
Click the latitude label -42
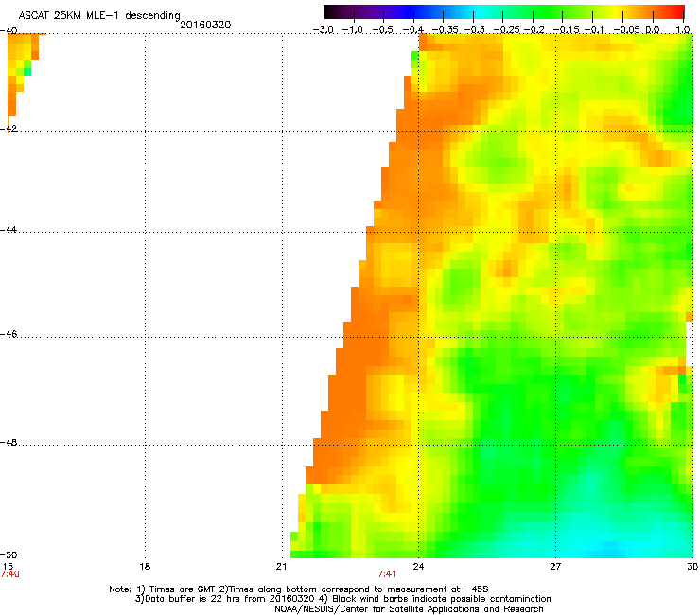pos(9,128)
